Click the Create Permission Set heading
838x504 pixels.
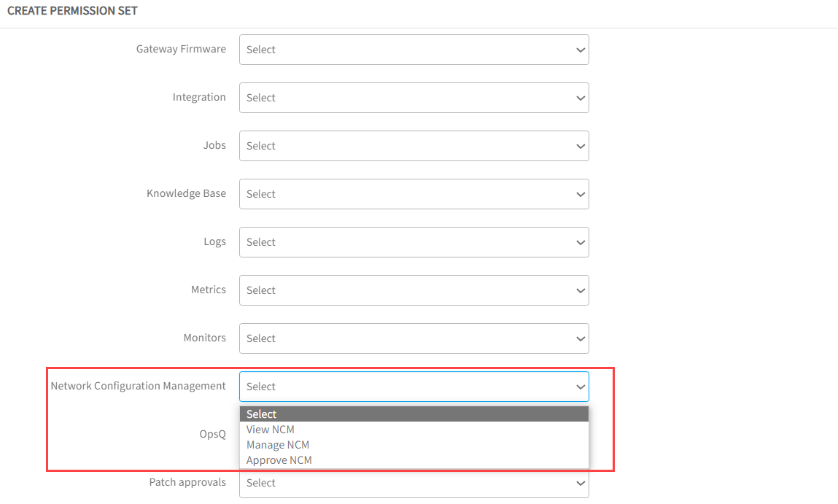click(x=72, y=11)
